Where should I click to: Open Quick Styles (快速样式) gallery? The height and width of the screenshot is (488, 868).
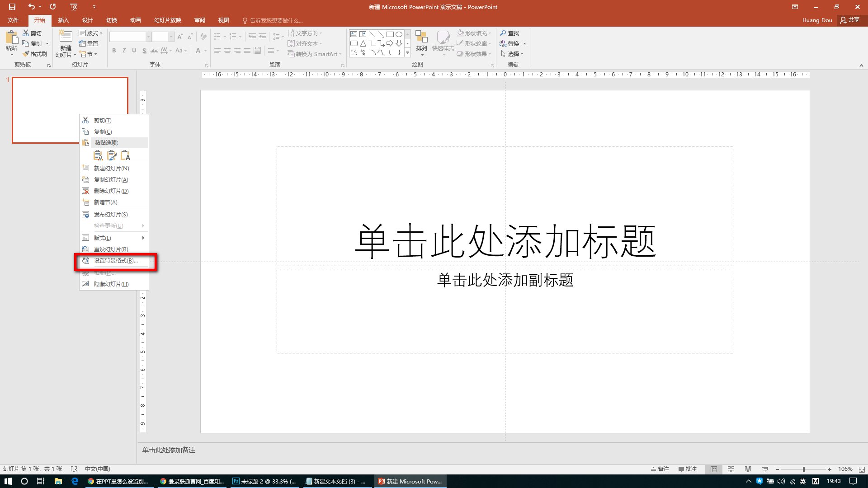(443, 43)
